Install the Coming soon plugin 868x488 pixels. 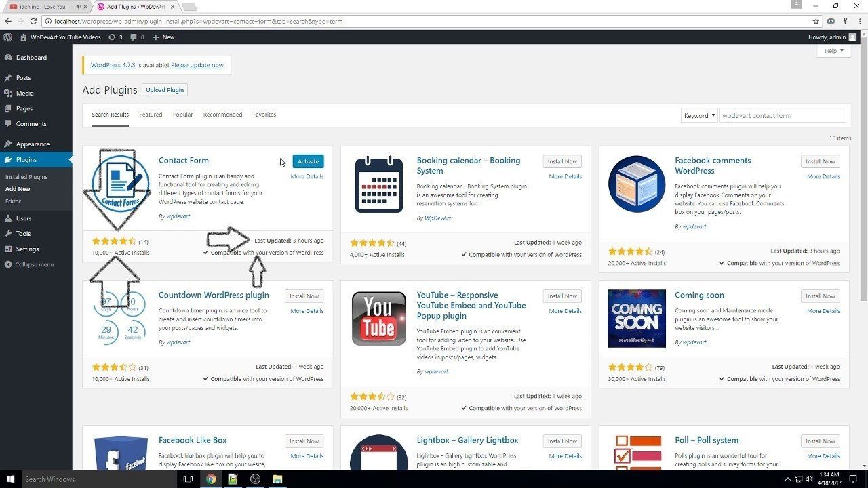[x=821, y=296]
